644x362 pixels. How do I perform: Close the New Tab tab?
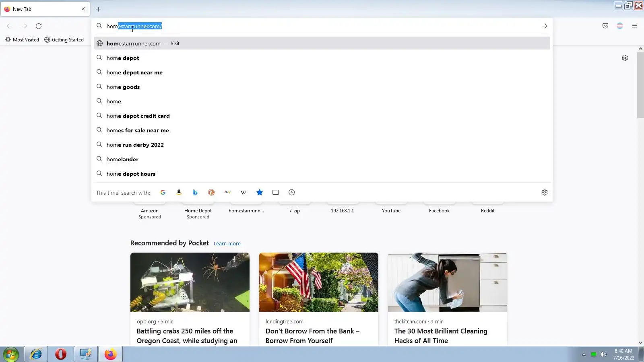click(83, 9)
